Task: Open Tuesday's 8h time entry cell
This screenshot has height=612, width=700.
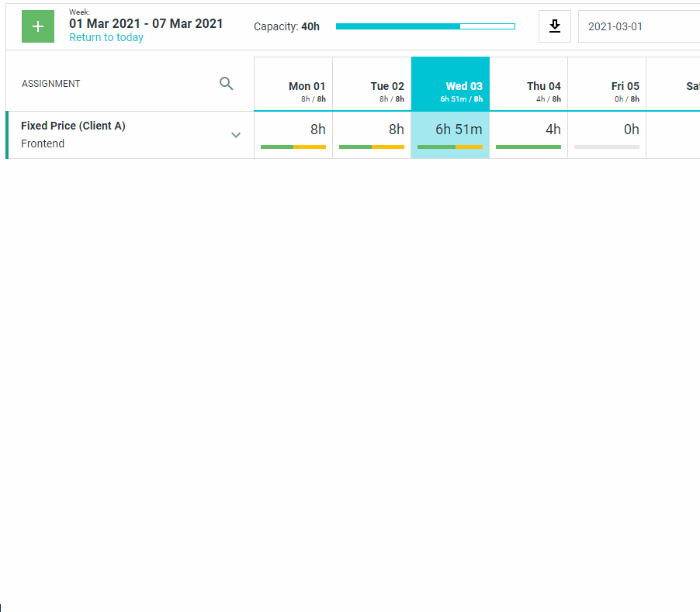Action: (372, 135)
